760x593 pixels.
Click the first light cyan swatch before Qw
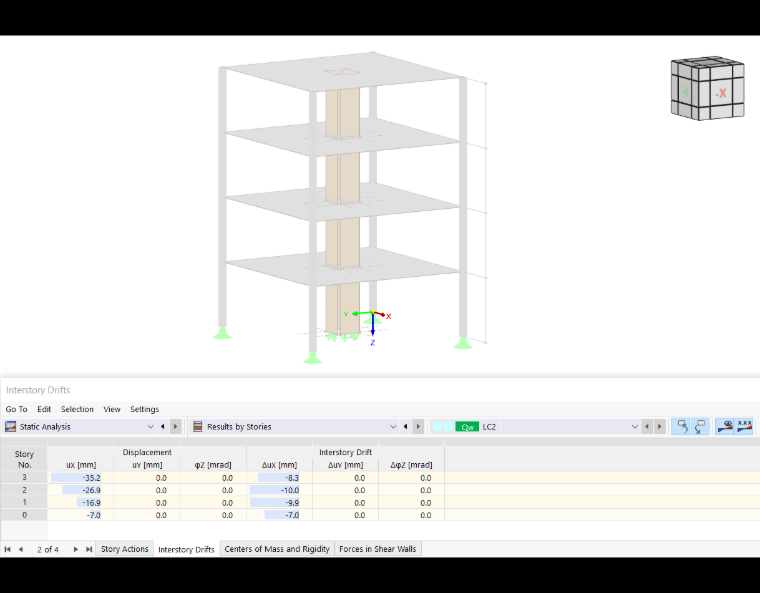click(x=437, y=427)
